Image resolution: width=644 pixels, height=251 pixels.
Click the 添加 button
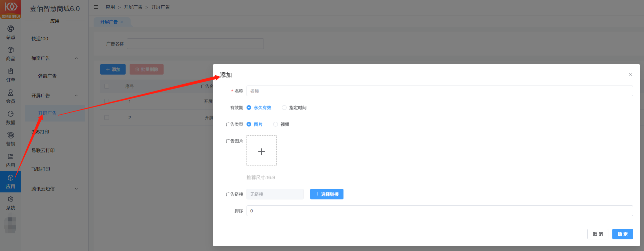(113, 69)
